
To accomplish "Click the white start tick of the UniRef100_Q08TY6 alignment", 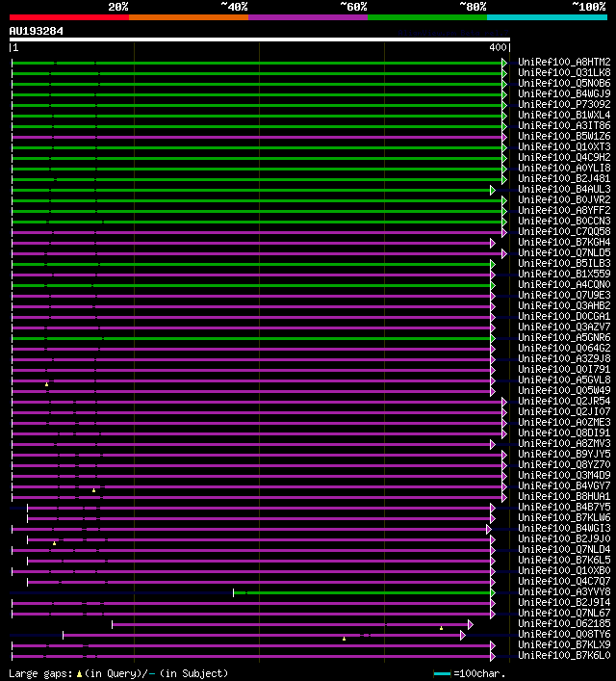I will pos(63,636).
